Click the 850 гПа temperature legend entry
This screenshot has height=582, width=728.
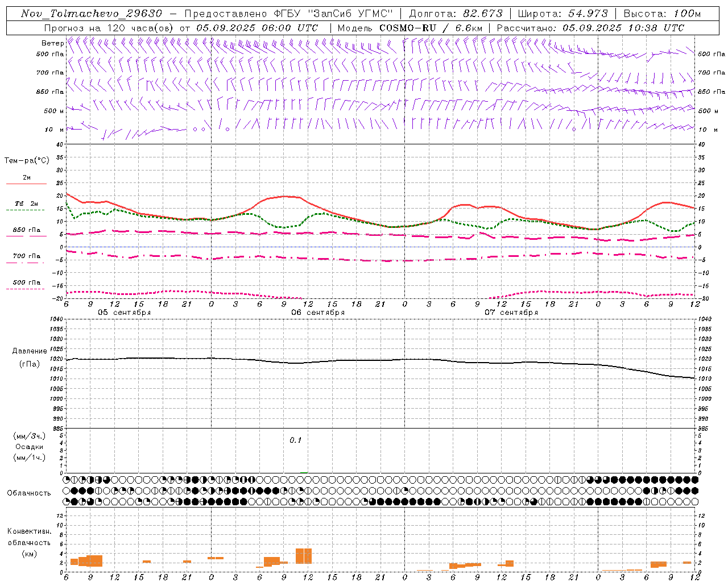[x=26, y=230]
